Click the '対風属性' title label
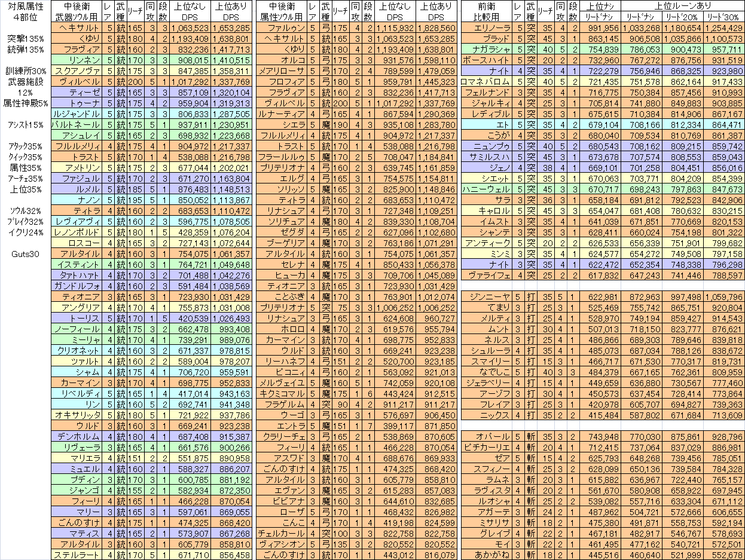 (x=25, y=6)
